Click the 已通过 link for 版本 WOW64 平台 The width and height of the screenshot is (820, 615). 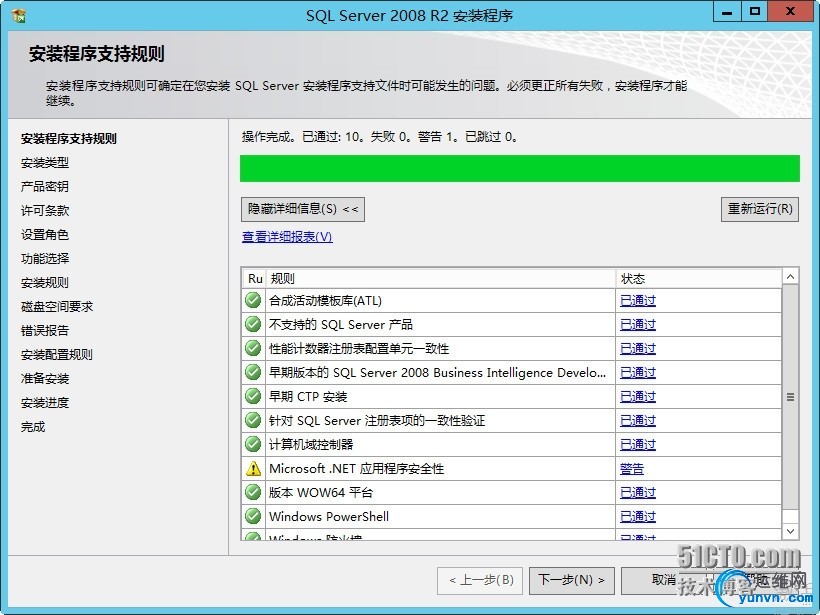pyautogui.click(x=637, y=493)
